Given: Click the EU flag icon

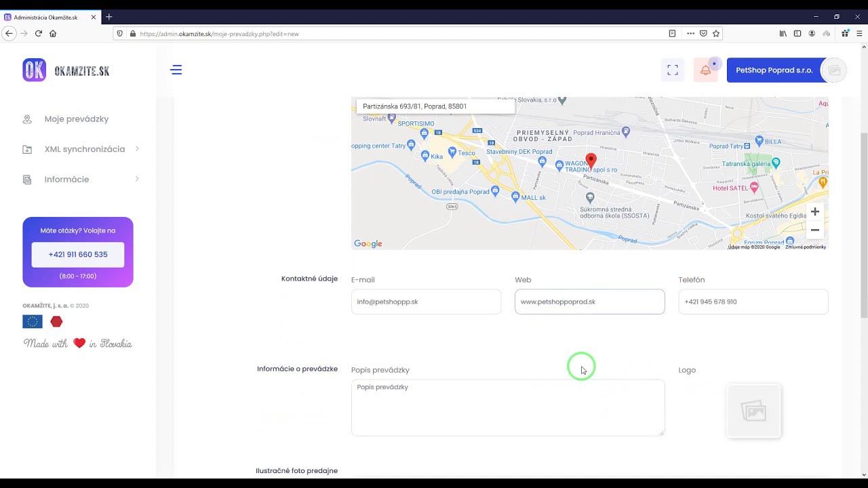Looking at the screenshot, I should click(x=33, y=322).
